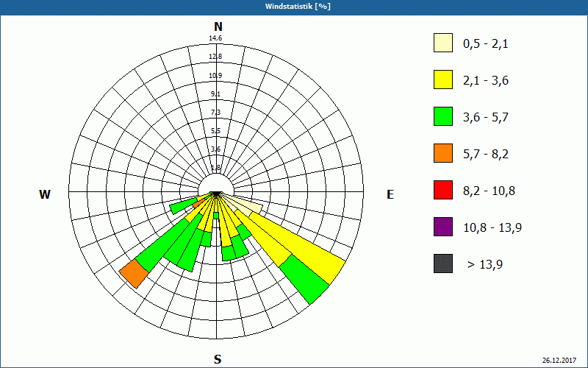This screenshot has height=368, width=588.
Task: Click the E compass label
Action: click(x=390, y=194)
